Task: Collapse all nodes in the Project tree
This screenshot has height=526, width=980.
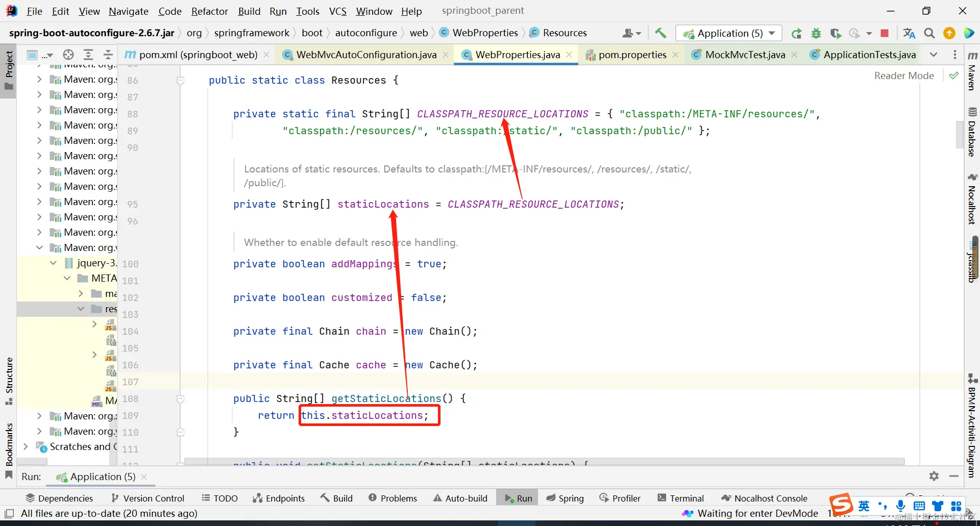Action: click(x=108, y=55)
